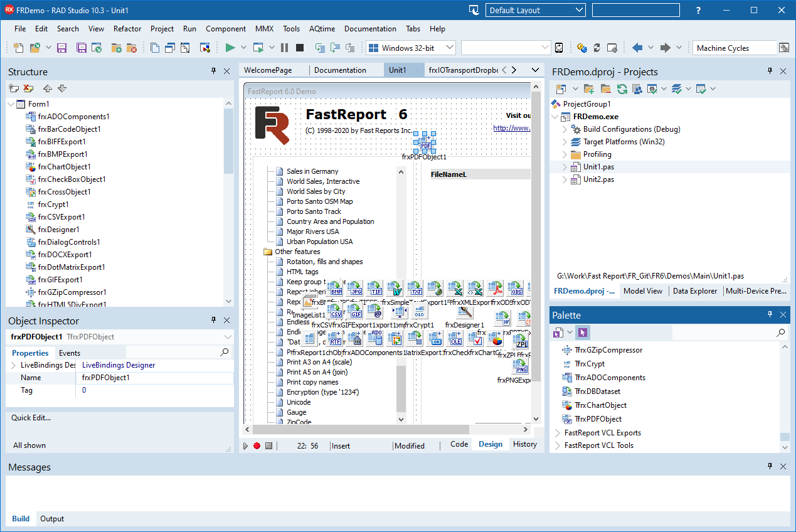Open the LiveBindings Designer link
Image resolution: width=796 pixels, height=532 pixels.
pyautogui.click(x=119, y=365)
